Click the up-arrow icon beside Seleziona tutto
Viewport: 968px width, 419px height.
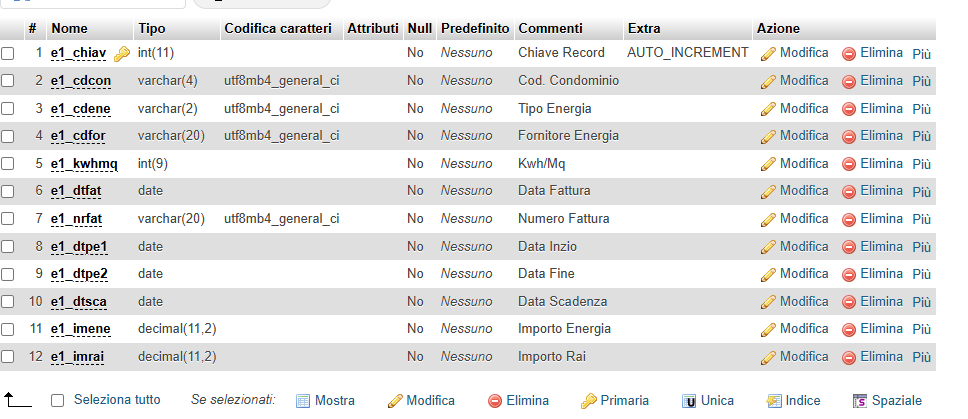click(x=17, y=400)
